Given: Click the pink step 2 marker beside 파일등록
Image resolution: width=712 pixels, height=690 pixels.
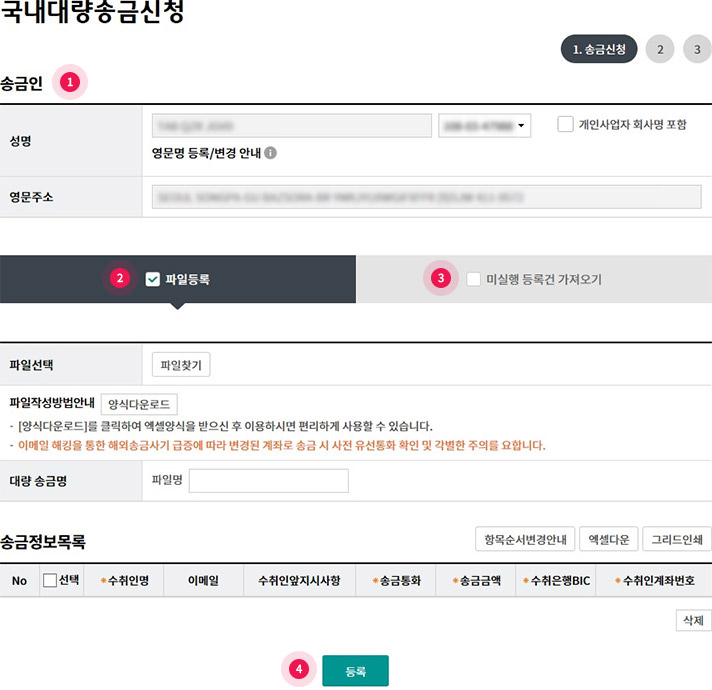Looking at the screenshot, I should pyautogui.click(x=119, y=279).
